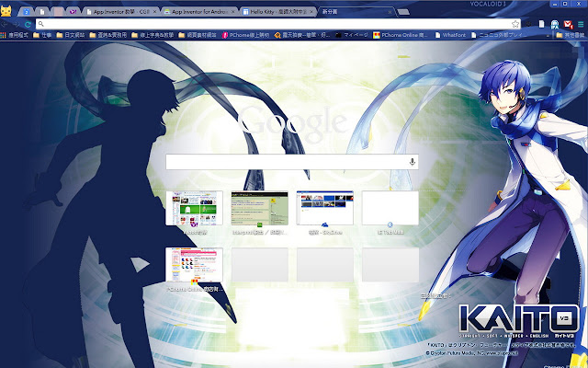Open the 線上字典&教學 bookmark folder
Screen dimensions: 588x368
tap(153, 35)
